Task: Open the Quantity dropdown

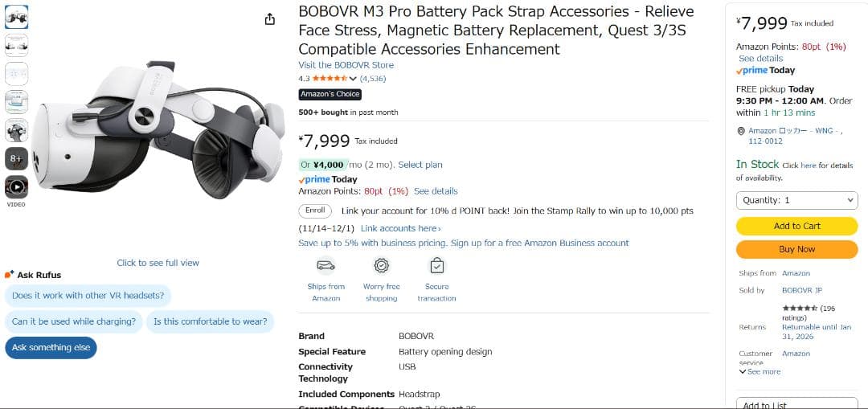Action: [796, 200]
